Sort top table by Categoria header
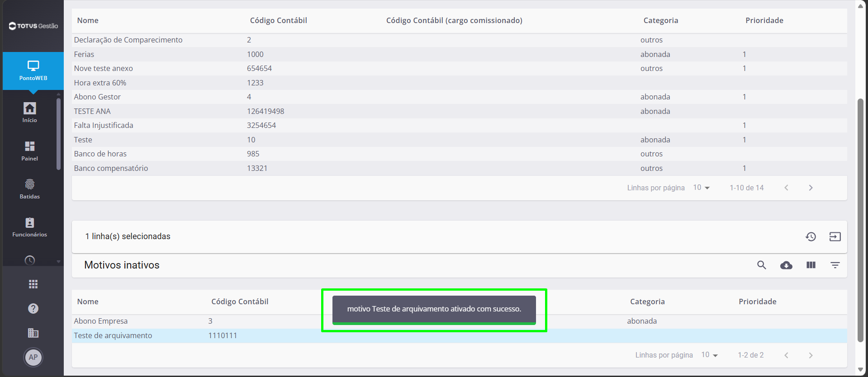The width and height of the screenshot is (868, 377). pyautogui.click(x=660, y=20)
